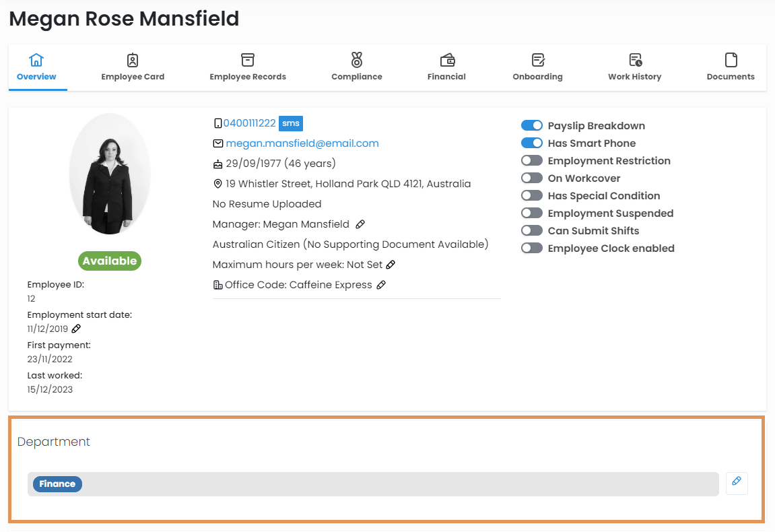The width and height of the screenshot is (775, 532).
Task: Enable Employee Clock toggle
Action: tap(532, 248)
